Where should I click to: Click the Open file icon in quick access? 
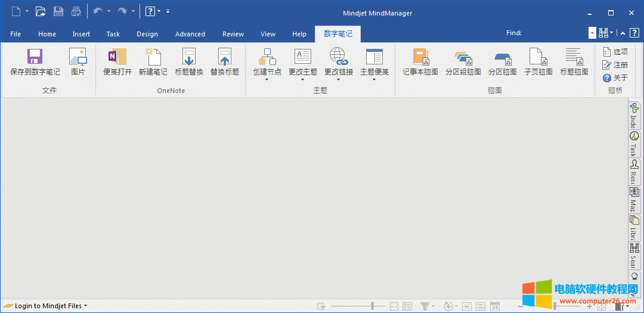click(x=40, y=11)
